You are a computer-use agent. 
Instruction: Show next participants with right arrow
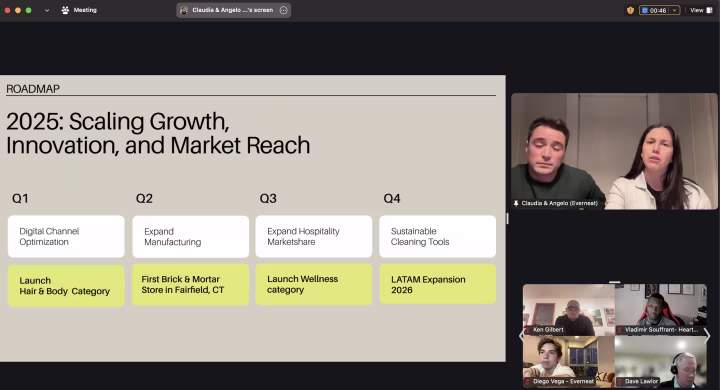click(x=708, y=336)
